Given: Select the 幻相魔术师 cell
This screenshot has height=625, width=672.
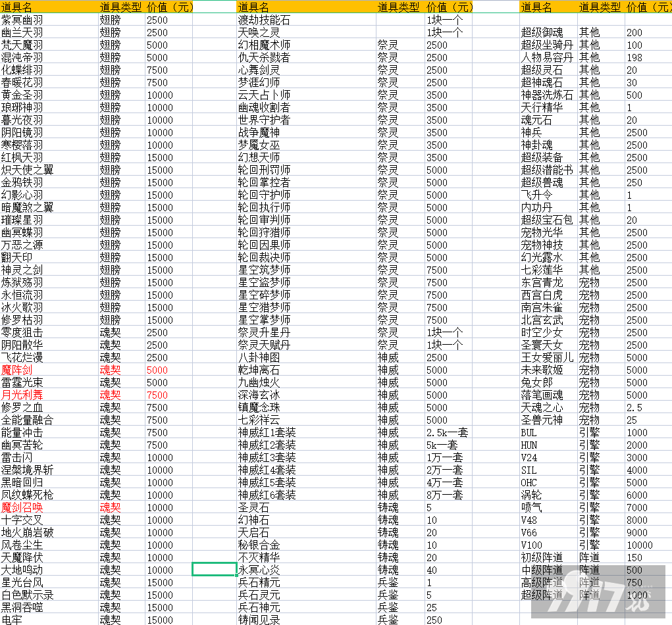Looking at the screenshot, I should coord(264,45).
